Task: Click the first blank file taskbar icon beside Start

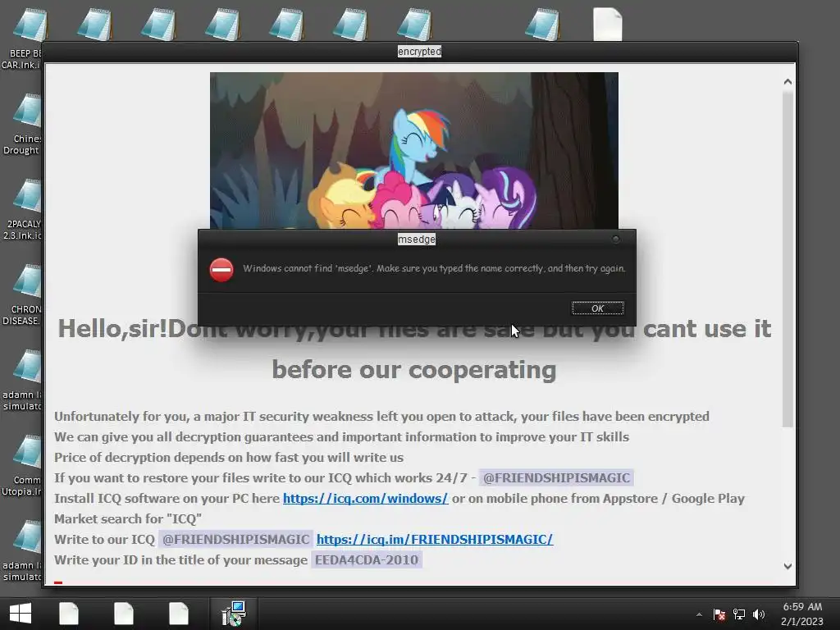Action: click(69, 614)
